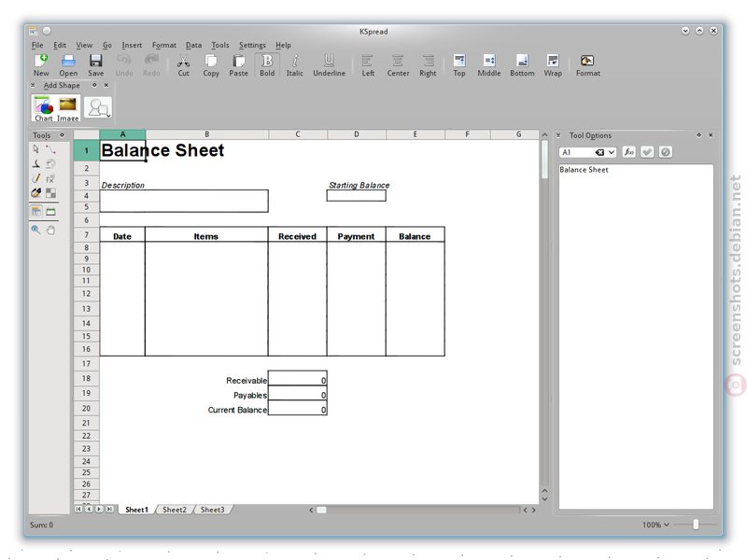Select the calligraphy tool
This screenshot has height=560, width=747.
(x=36, y=164)
